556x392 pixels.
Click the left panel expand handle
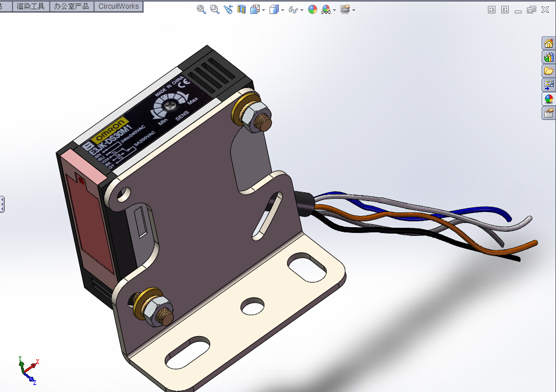[2, 204]
